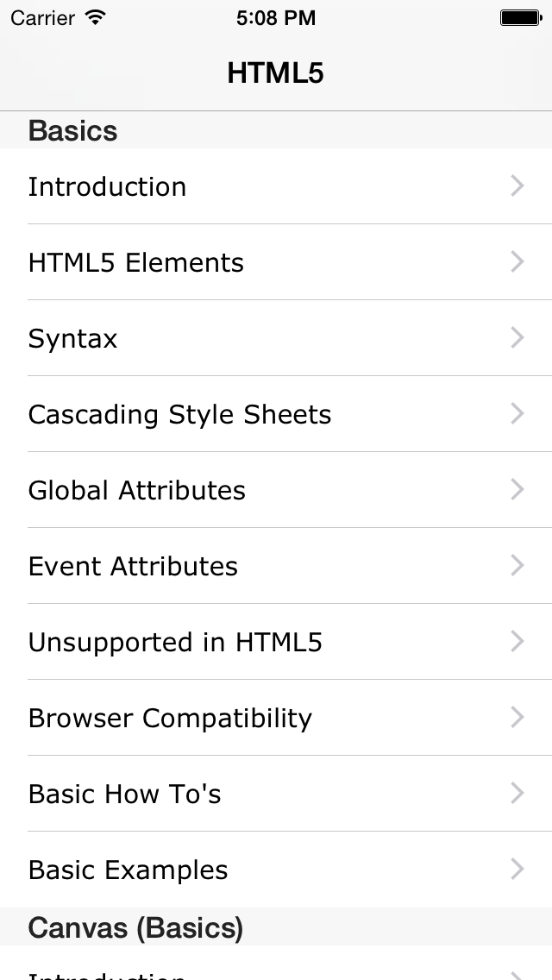
Task: Open the HTML5 Elements topic
Action: (135, 262)
